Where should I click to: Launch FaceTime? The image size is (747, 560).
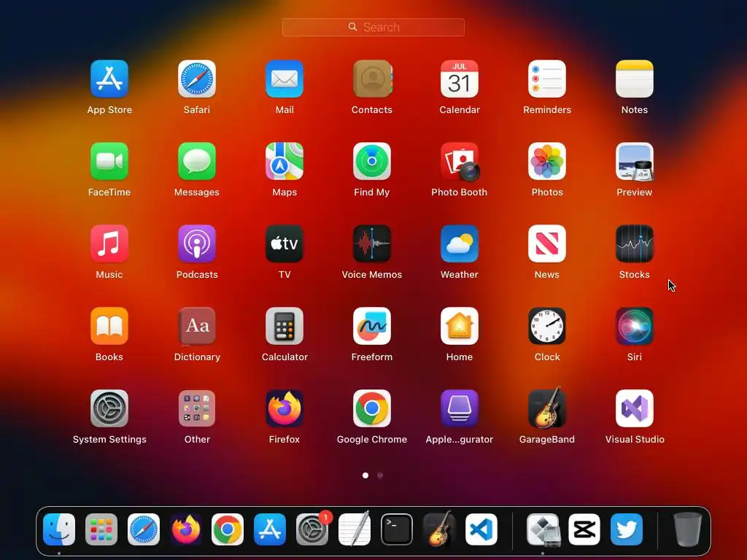[x=109, y=161]
